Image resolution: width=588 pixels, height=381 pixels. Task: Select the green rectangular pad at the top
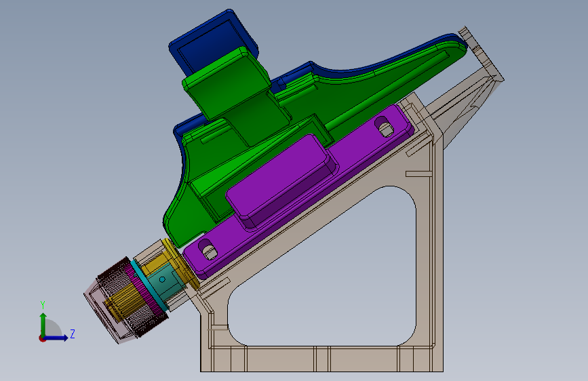(x=228, y=82)
